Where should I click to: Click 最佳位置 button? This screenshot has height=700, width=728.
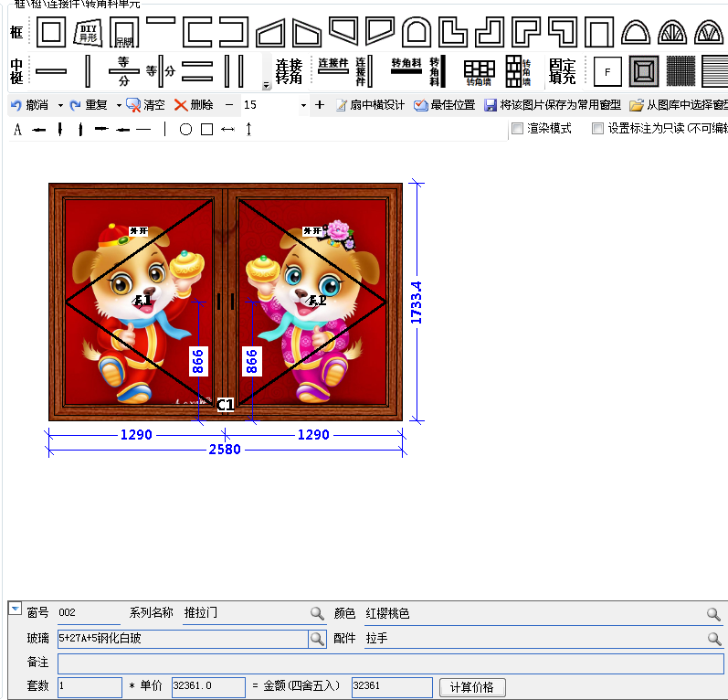[x=444, y=105]
